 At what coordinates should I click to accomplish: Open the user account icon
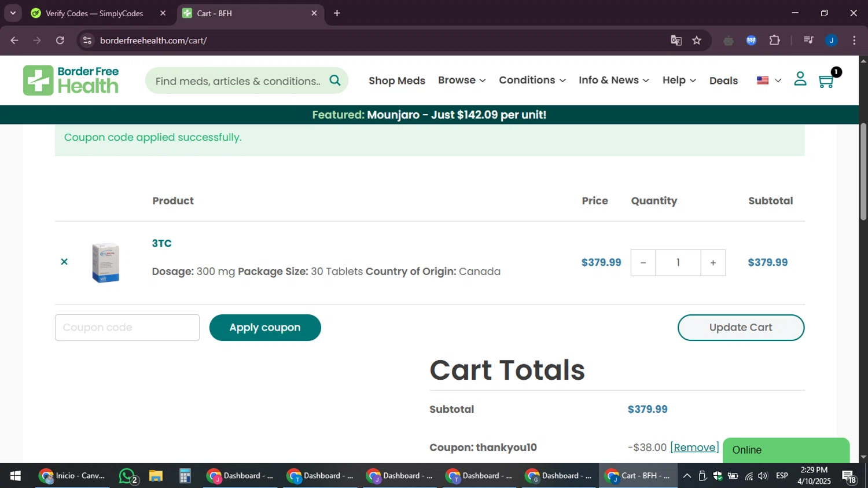tap(800, 79)
